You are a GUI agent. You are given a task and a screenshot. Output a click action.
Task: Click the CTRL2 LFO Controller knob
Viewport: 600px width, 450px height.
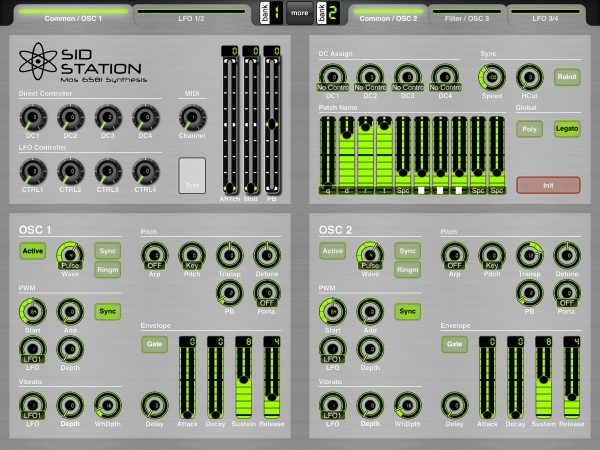click(x=70, y=172)
